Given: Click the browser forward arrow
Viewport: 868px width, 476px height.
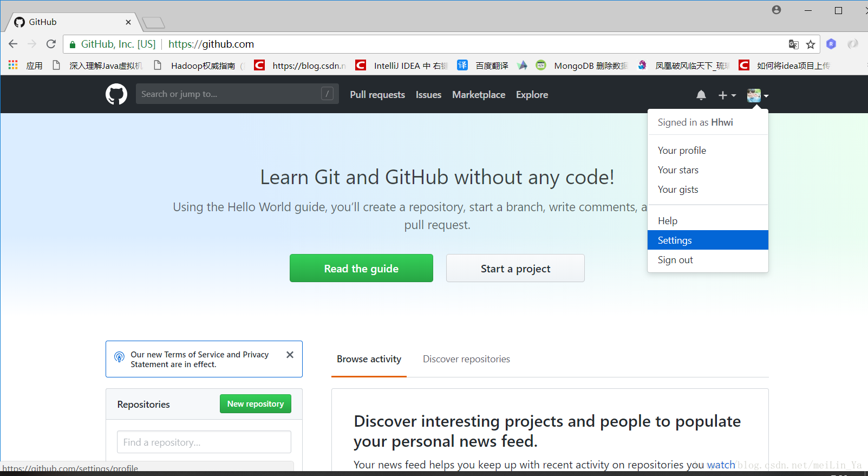Looking at the screenshot, I should [32, 44].
